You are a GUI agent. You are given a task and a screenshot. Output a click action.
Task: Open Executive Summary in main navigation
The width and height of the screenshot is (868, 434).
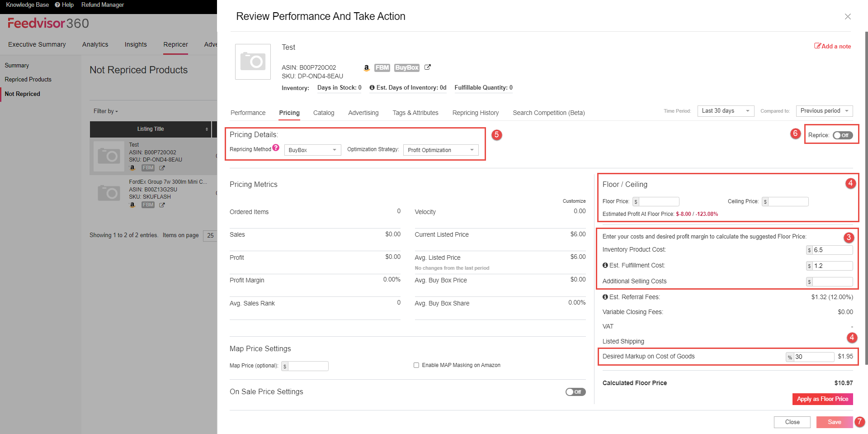(37, 44)
